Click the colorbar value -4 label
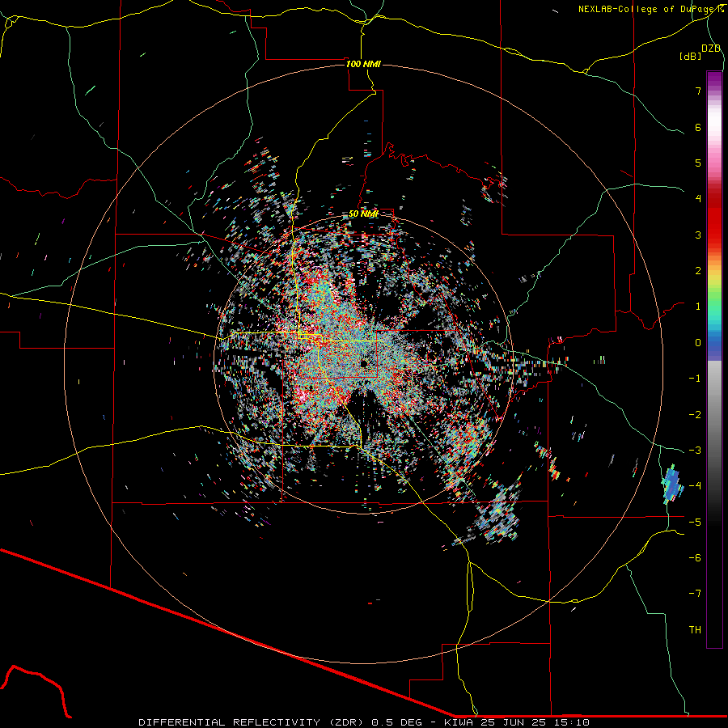Screen dimensions: 728x728 (x=695, y=485)
